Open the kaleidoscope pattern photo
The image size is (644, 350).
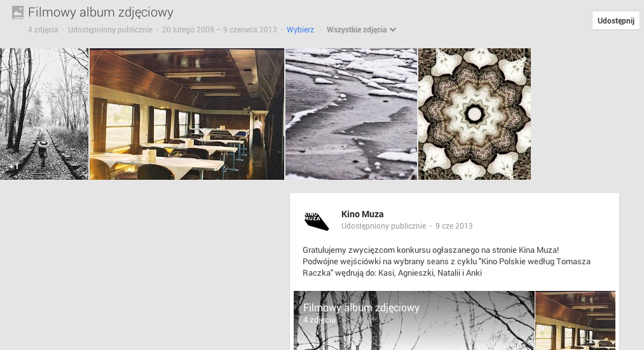click(x=474, y=114)
